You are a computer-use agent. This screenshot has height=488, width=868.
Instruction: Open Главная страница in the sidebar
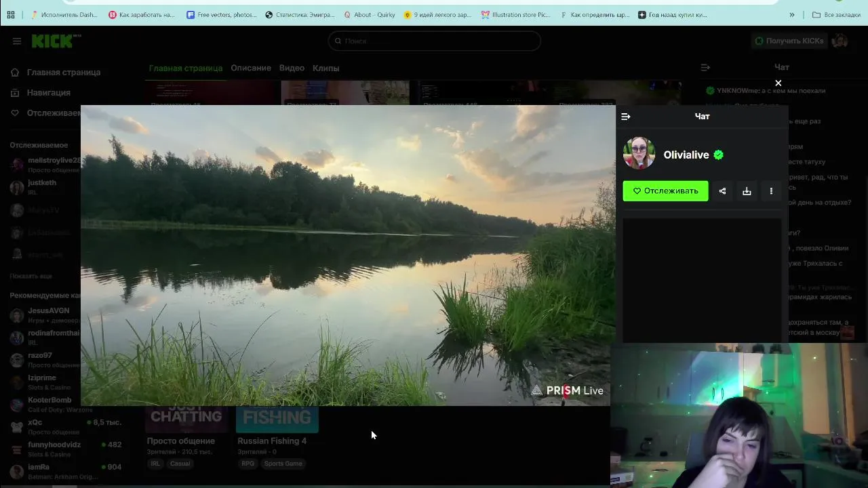click(x=56, y=73)
